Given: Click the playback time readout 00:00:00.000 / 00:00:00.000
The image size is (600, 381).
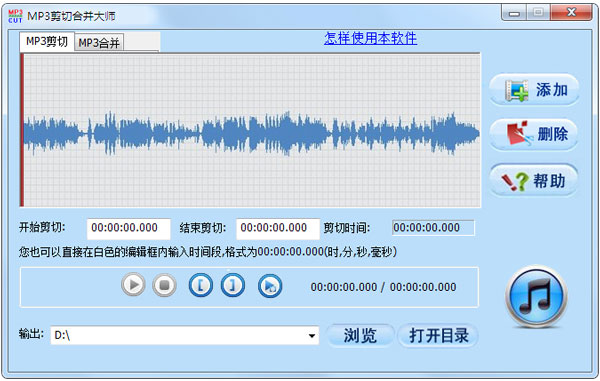Looking at the screenshot, I should click(383, 287).
